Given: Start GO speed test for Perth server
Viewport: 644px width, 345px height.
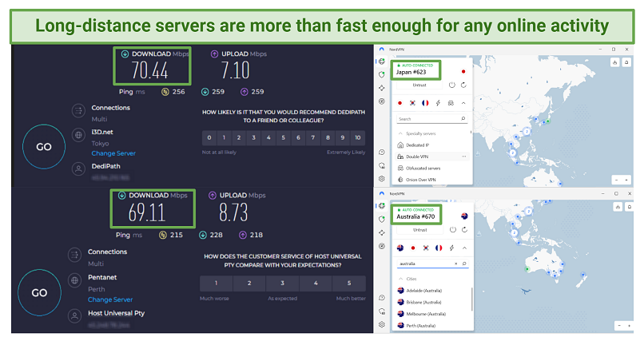Looking at the screenshot, I should [39, 293].
